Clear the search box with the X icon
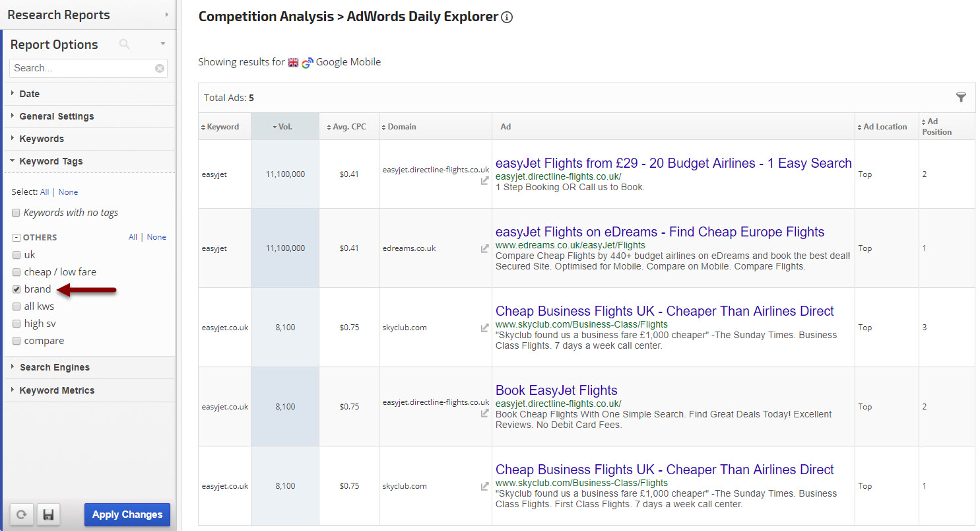Viewport: 980px width, 531px height. pos(160,68)
